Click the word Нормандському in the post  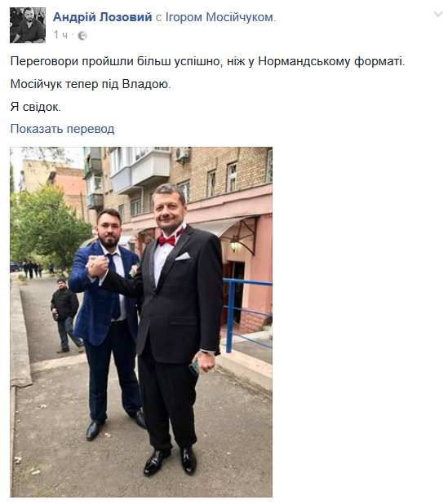304,61
